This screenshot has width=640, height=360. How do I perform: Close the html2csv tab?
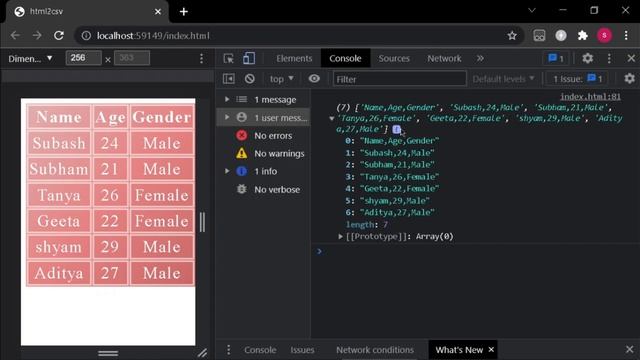158,12
